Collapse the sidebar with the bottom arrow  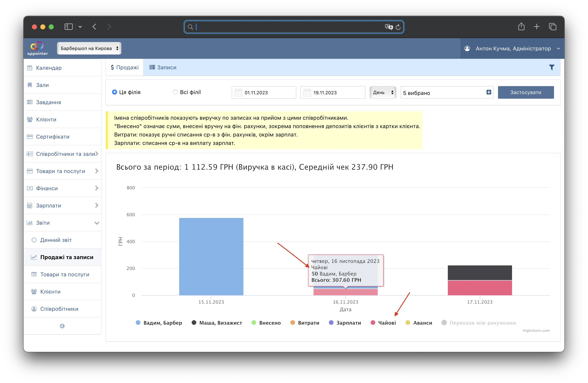62,326
